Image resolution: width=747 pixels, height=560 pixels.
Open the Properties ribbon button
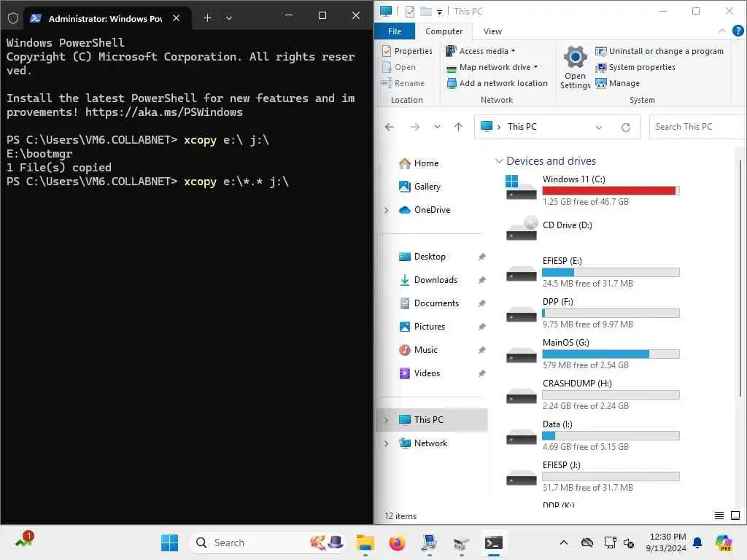click(407, 51)
